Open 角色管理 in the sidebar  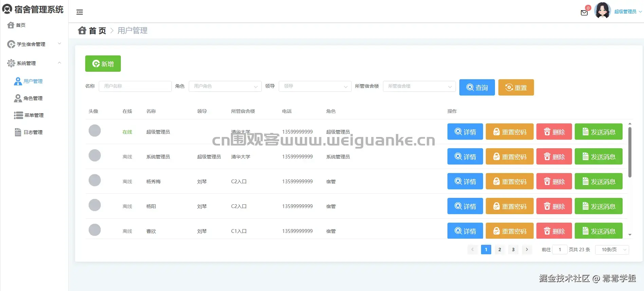[x=29, y=98]
